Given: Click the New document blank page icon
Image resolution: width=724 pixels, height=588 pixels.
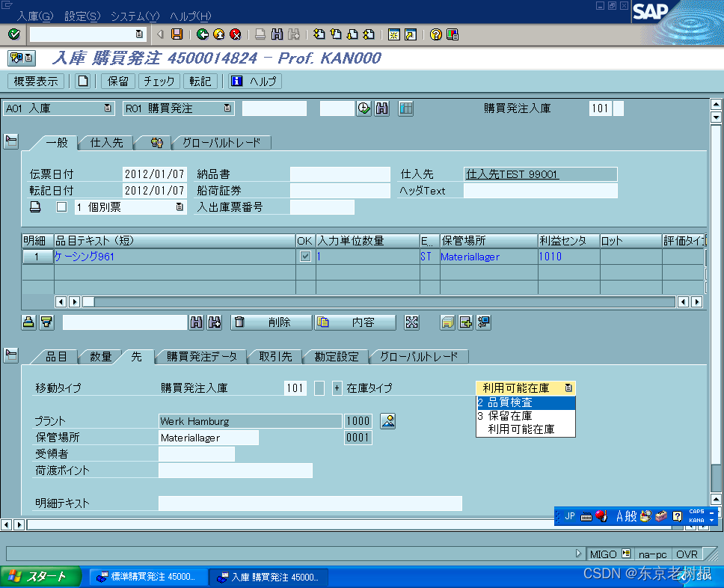Looking at the screenshot, I should point(83,82).
